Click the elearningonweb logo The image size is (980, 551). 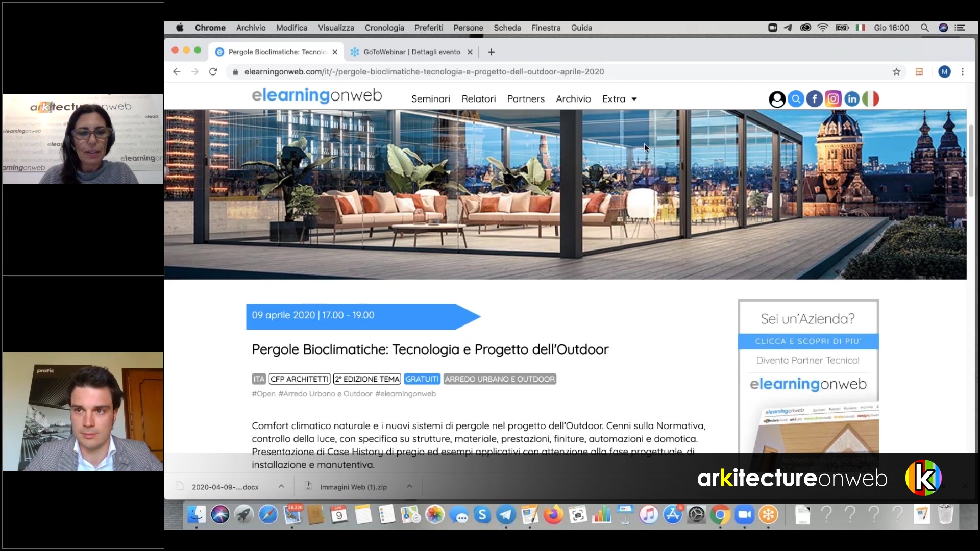[316, 95]
